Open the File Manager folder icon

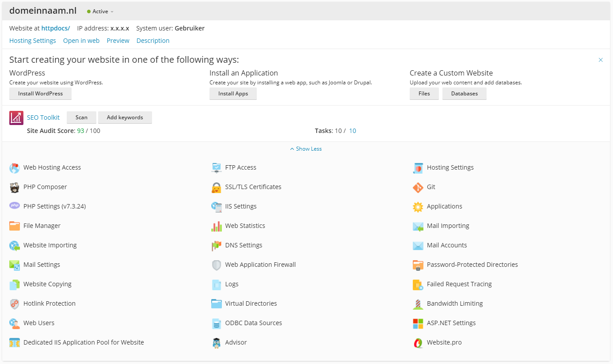(15, 226)
